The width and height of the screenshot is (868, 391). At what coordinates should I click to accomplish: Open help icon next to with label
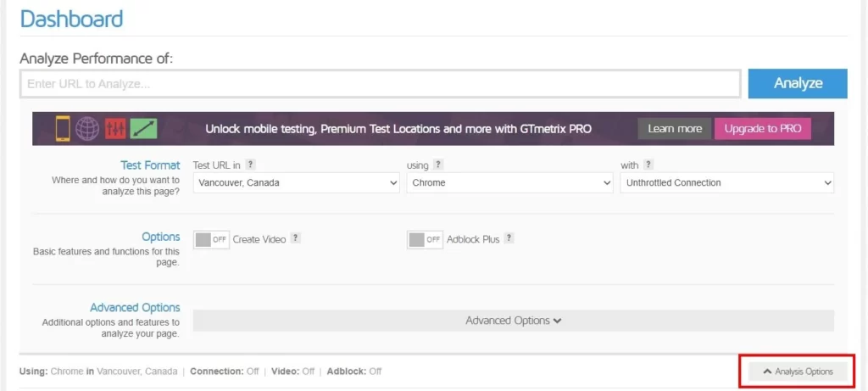(648, 165)
